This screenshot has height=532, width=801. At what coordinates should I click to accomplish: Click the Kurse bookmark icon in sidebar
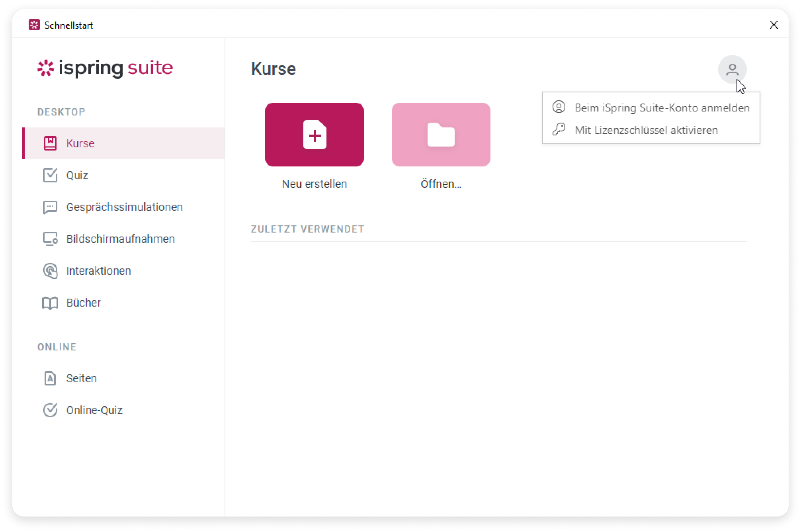(x=50, y=143)
